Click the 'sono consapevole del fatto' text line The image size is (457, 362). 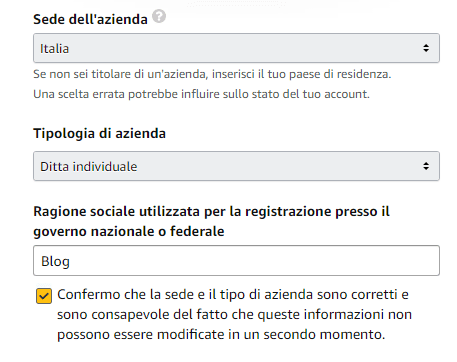pos(234,315)
